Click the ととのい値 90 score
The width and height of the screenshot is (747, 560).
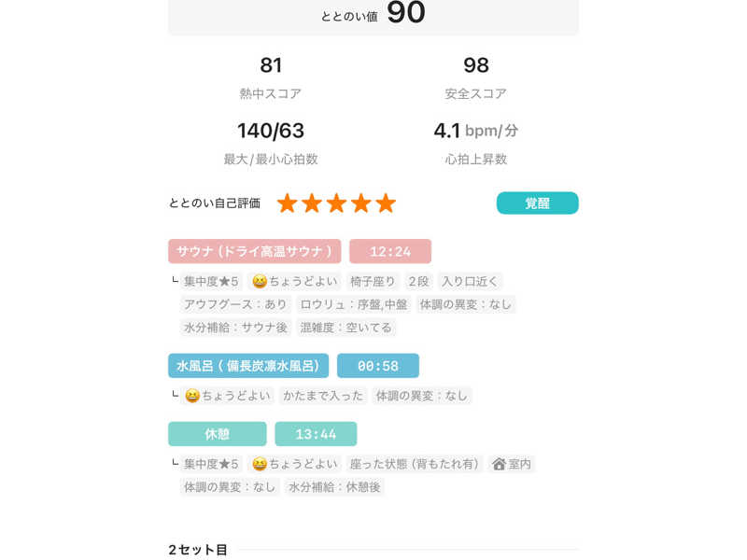pos(373,14)
